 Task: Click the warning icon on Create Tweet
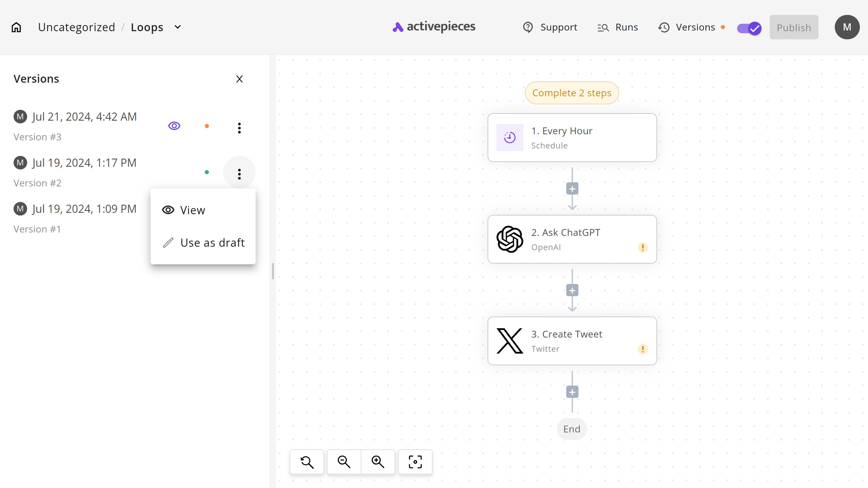(x=643, y=349)
